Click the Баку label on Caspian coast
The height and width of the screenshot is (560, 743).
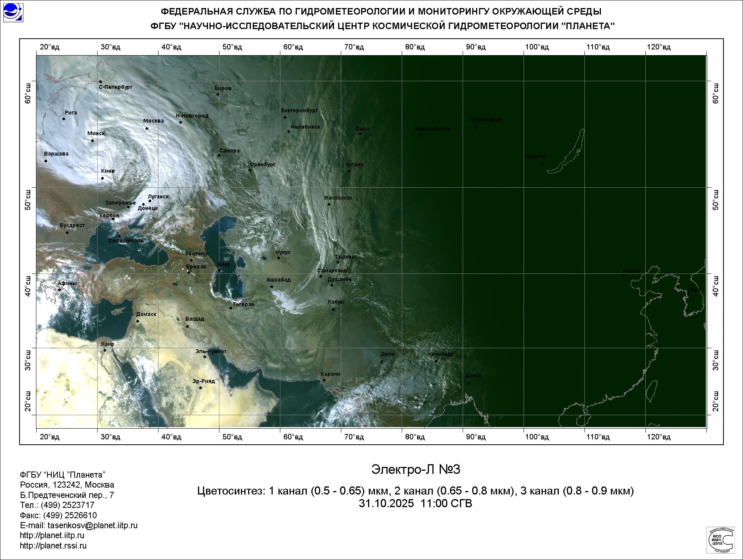[224, 265]
